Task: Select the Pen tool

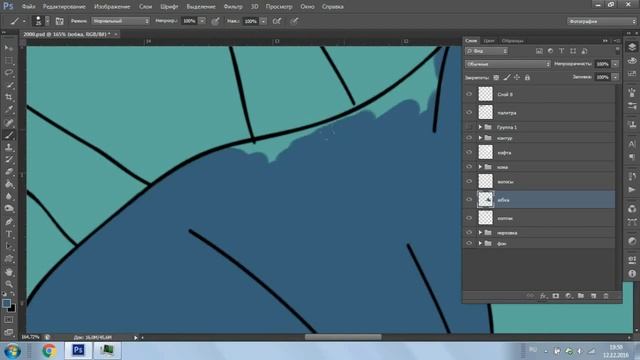Action: click(x=9, y=222)
